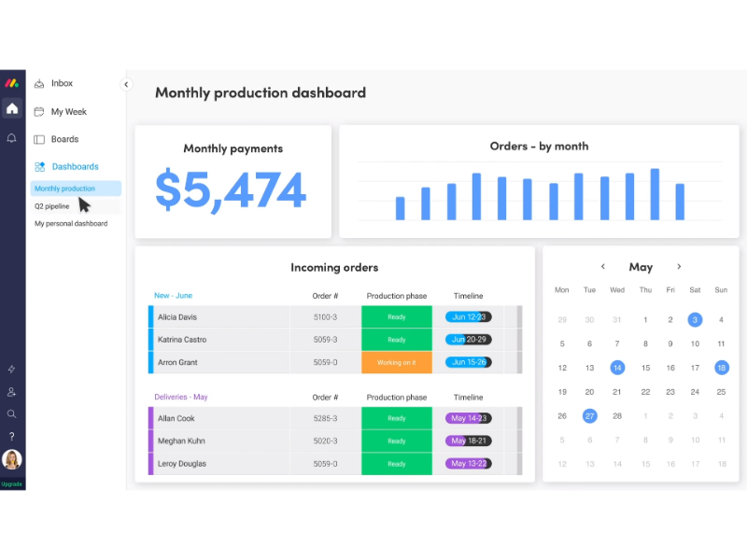Open the Home icon in dark sidebar
This screenshot has height=560, width=747.
(x=12, y=108)
